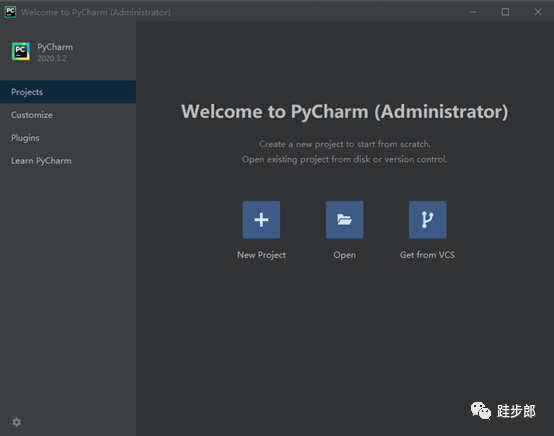Click the Get from VCS label

coord(428,255)
